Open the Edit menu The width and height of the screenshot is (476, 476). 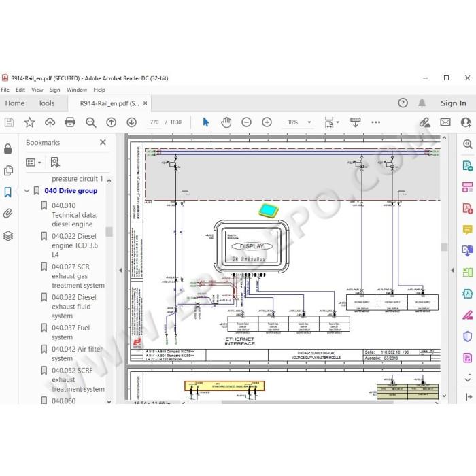point(20,90)
